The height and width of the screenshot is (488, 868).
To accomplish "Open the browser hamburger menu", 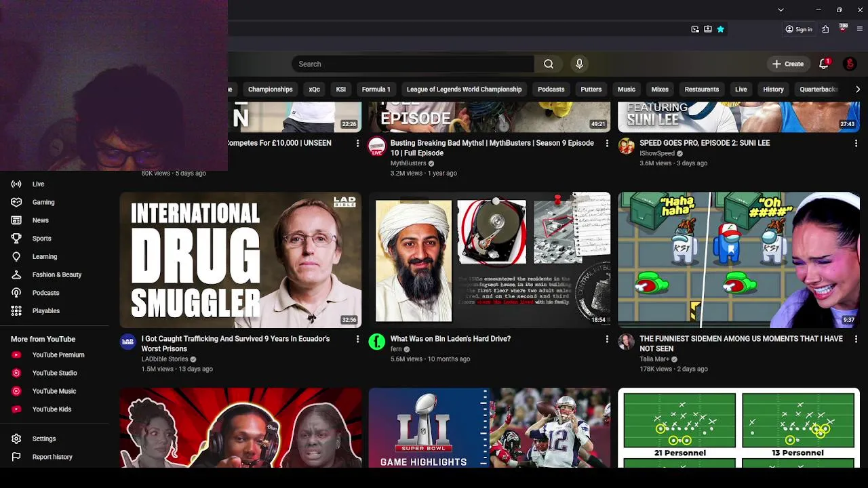I will click(x=860, y=29).
